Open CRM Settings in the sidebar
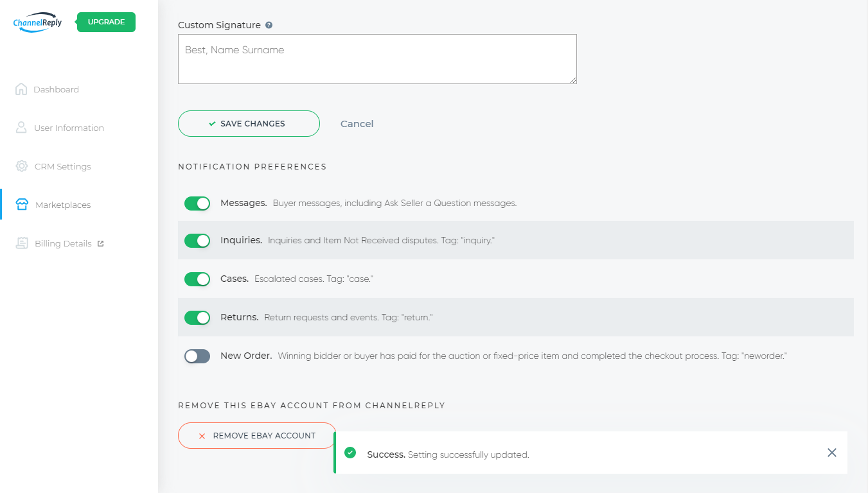868x493 pixels. click(x=62, y=166)
